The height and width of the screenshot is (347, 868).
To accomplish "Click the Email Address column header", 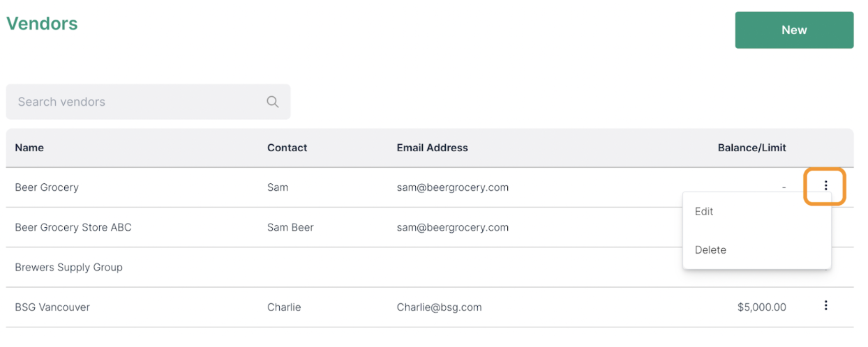I will click(432, 148).
